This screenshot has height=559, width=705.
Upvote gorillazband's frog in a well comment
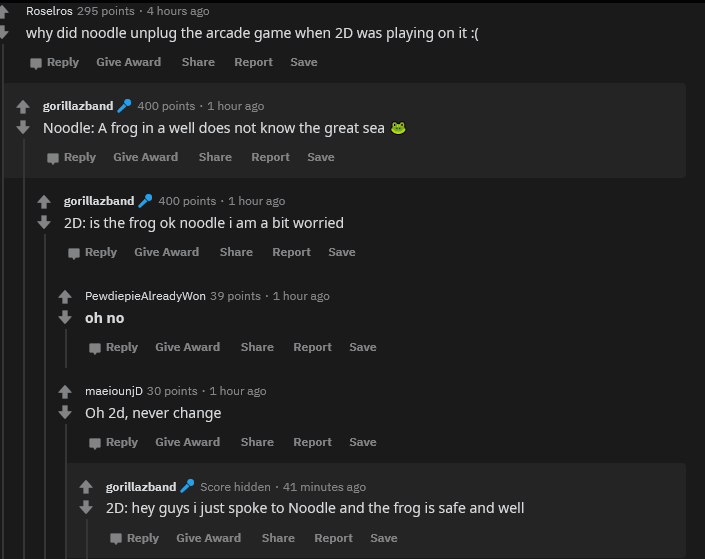[22, 107]
